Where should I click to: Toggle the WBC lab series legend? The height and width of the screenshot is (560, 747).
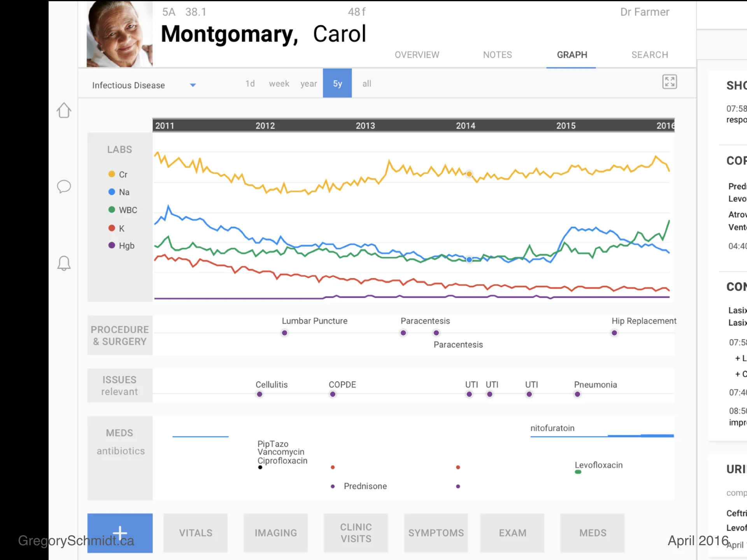(x=128, y=210)
